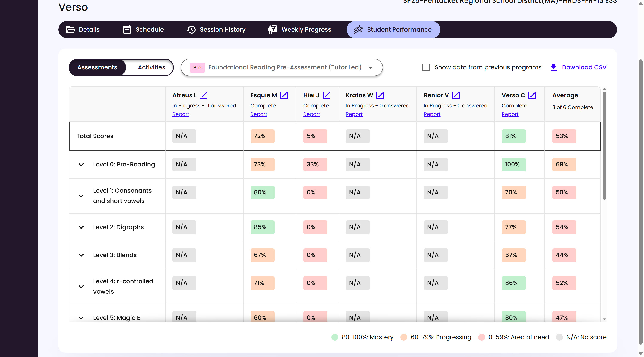Image resolution: width=644 pixels, height=357 pixels.
Task: Click the Download CSV link text
Action: [584, 67]
